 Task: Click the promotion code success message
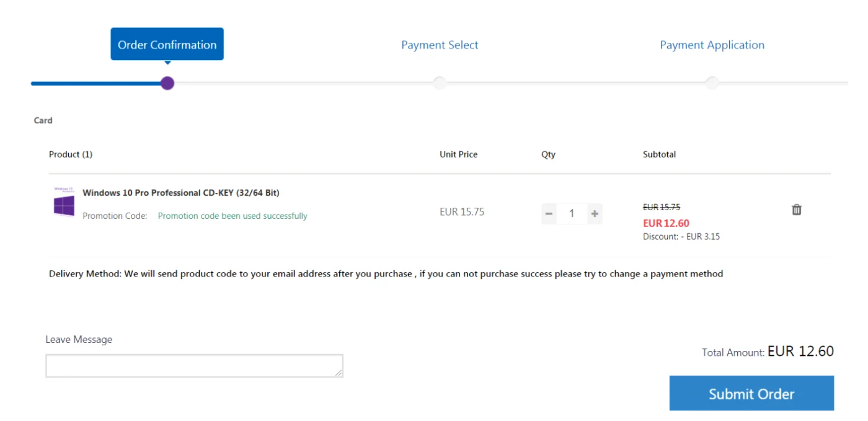pyautogui.click(x=232, y=216)
